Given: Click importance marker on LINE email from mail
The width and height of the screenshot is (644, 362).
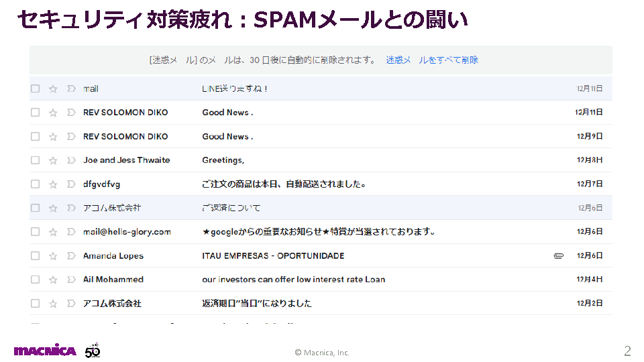Looking at the screenshot, I should (x=71, y=88).
